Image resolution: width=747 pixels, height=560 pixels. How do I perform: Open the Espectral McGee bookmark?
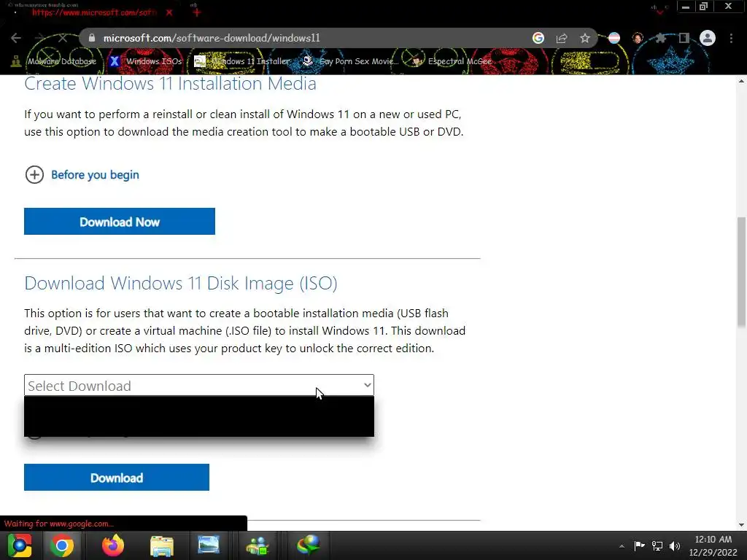click(x=452, y=61)
